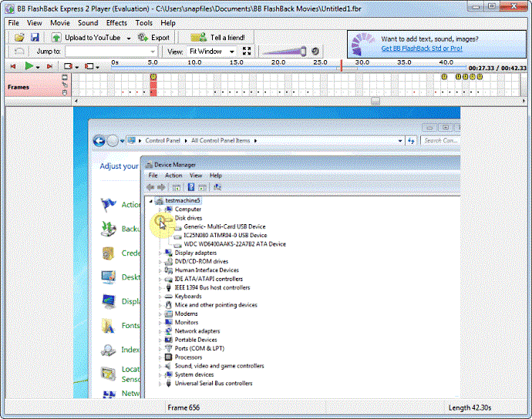Click the yellow marker at 5 seconds in Frames
This screenshot has height=419, width=532.
pyautogui.click(x=153, y=77)
